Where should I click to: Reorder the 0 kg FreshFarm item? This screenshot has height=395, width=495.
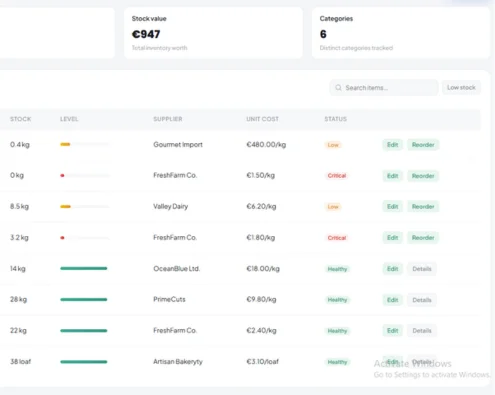pyautogui.click(x=423, y=176)
